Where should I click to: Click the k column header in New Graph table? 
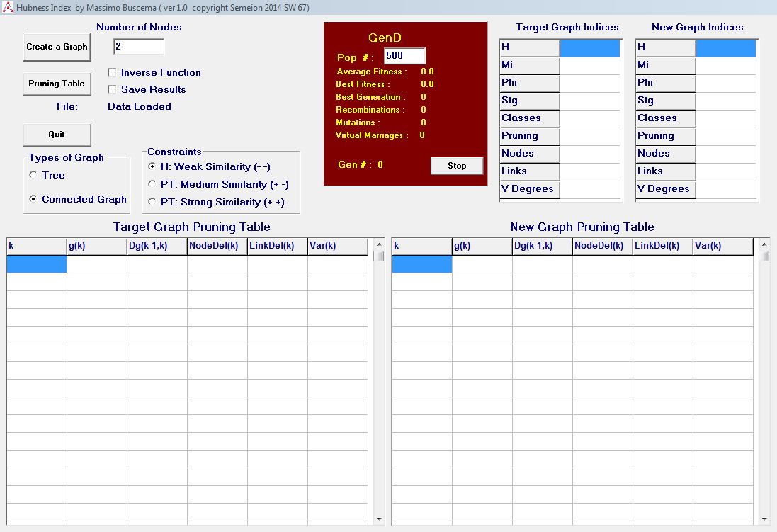422,247
